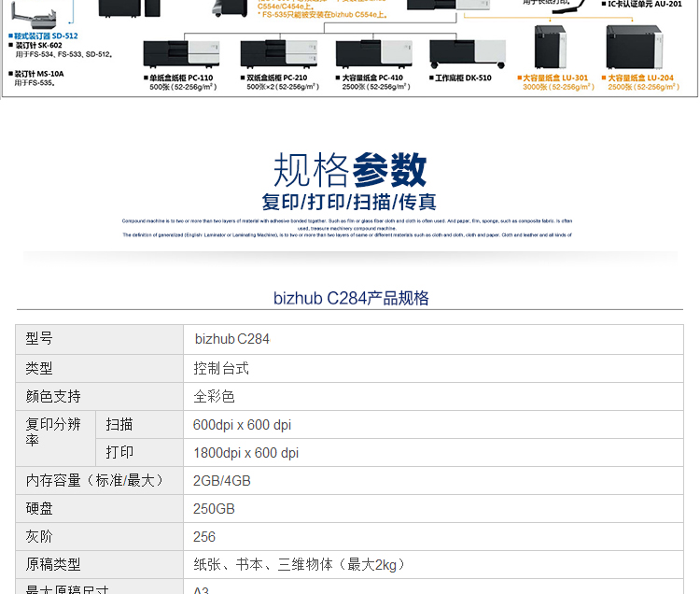Screen dimensions: 700x594
Task: Click the 3000张 capacity text under LU-301
Action: (558, 87)
